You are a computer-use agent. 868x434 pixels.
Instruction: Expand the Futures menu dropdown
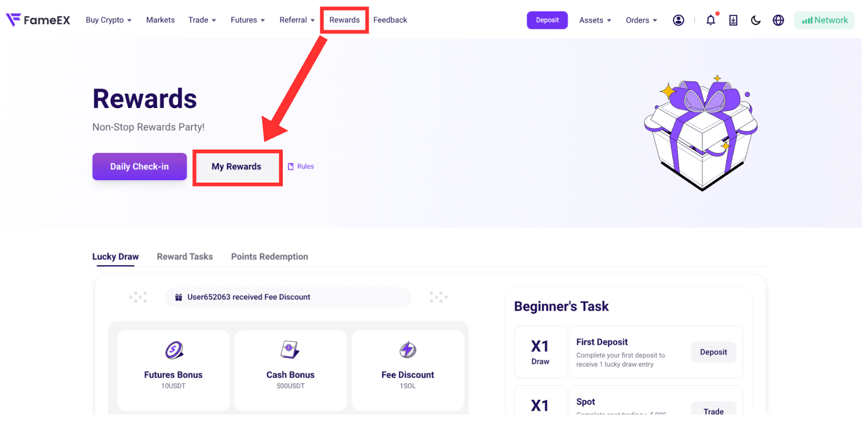pos(248,20)
